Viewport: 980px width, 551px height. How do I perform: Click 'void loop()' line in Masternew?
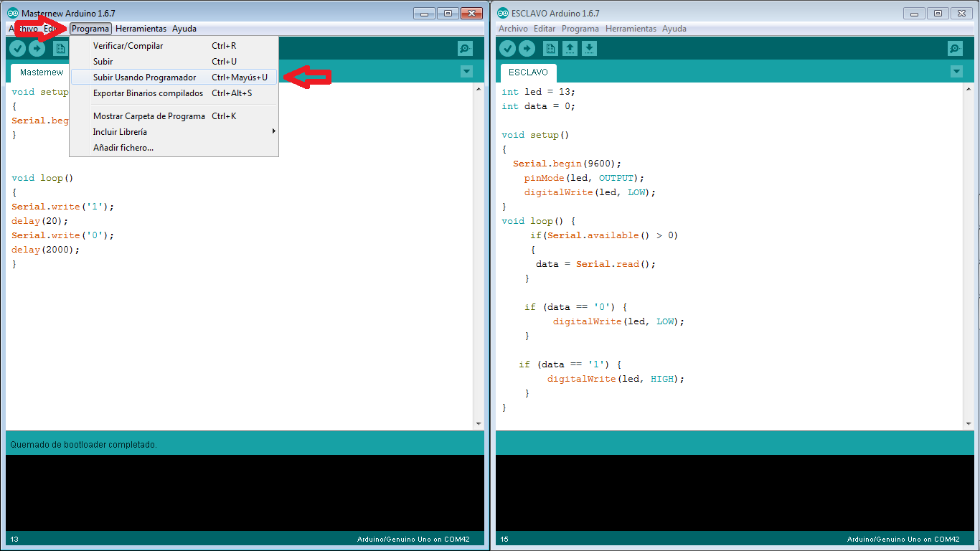[x=43, y=178]
